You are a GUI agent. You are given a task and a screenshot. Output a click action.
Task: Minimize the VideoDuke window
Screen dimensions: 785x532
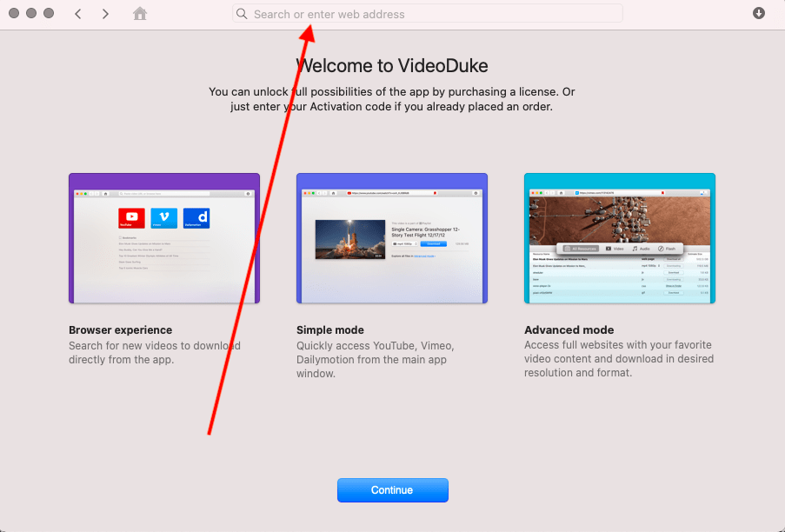click(31, 14)
